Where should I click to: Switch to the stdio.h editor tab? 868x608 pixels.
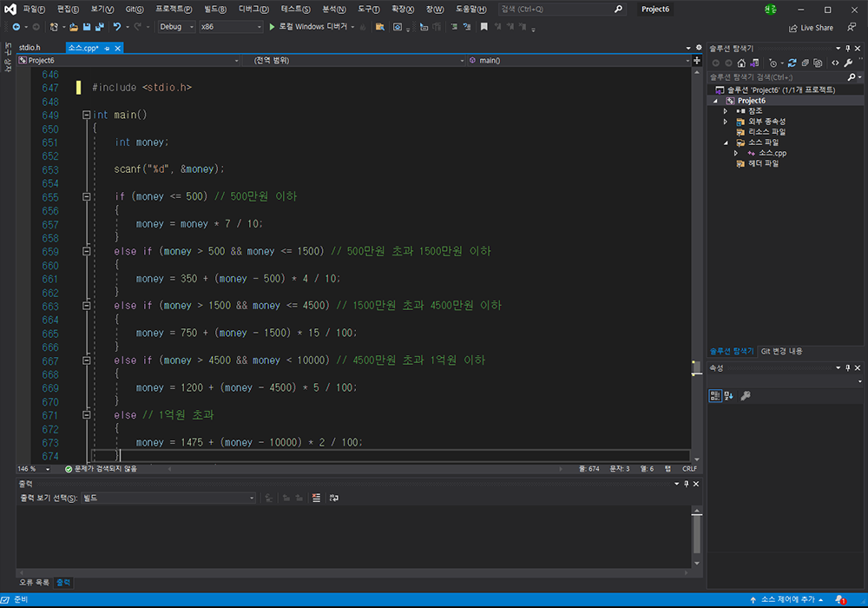(30, 48)
